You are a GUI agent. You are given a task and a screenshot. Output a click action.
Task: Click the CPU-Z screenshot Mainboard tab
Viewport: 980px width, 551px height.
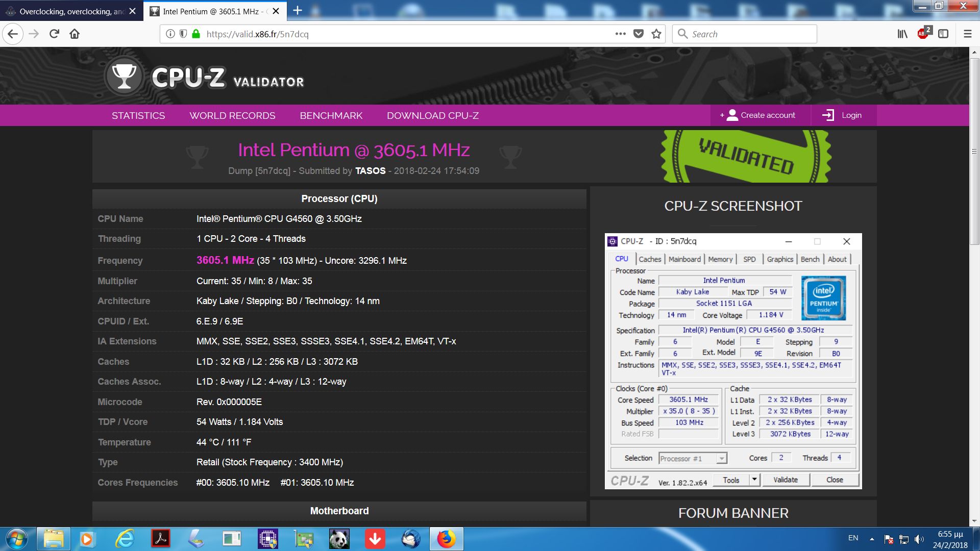[x=684, y=259]
